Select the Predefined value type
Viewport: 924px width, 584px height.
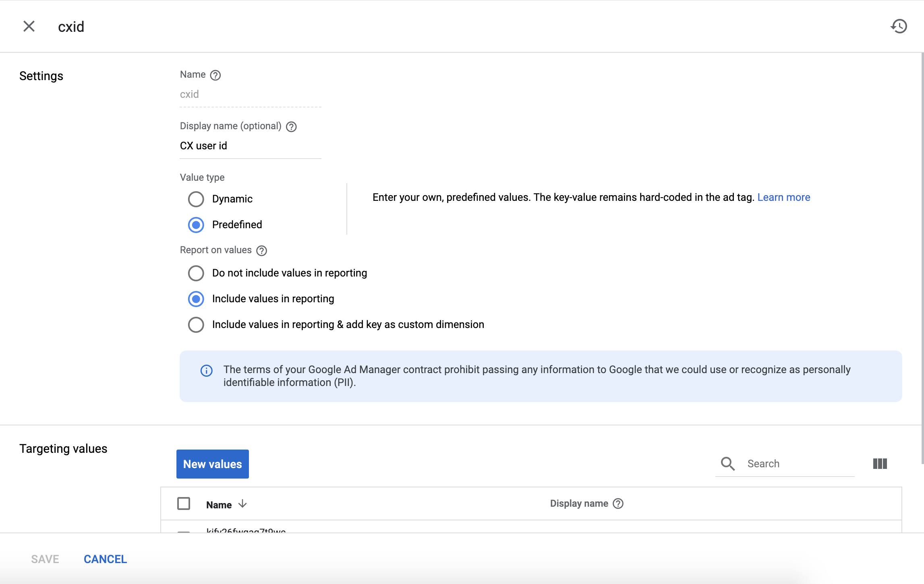[x=196, y=225]
